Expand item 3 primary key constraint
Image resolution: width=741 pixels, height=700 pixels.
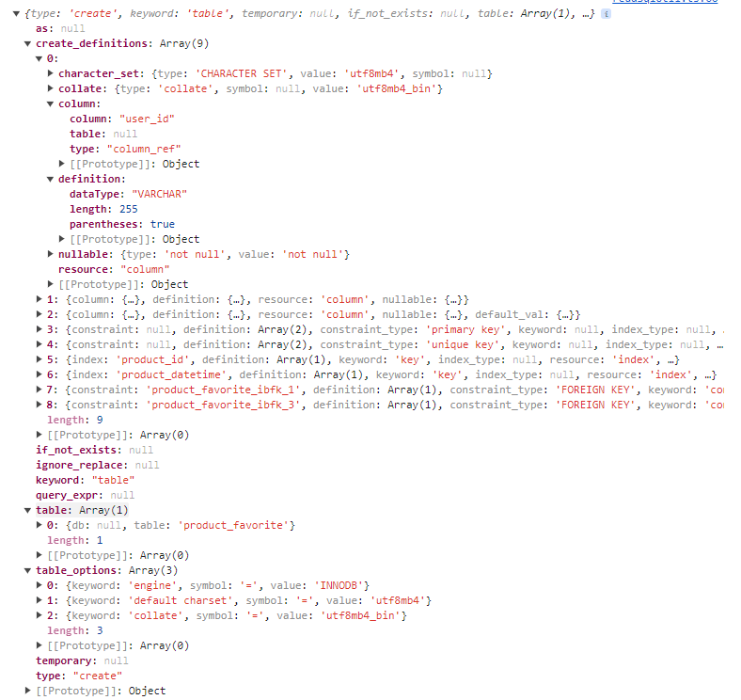click(x=39, y=329)
